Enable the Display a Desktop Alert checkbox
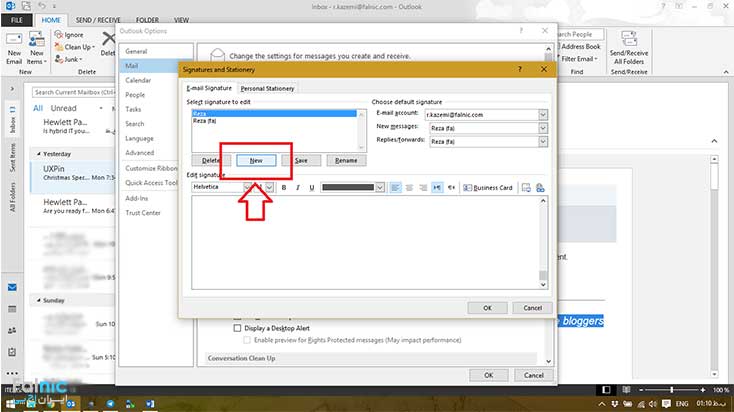734x412 pixels. pos(237,327)
